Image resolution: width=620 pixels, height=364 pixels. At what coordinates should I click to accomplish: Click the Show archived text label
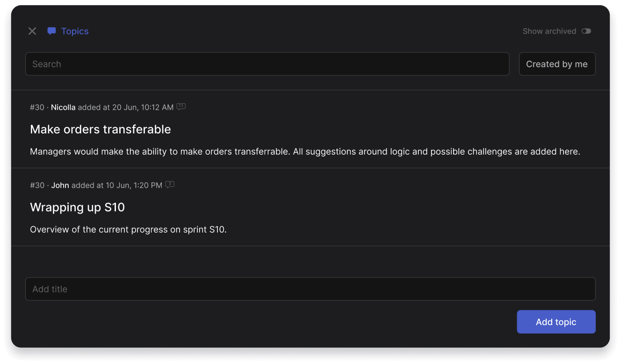click(549, 31)
